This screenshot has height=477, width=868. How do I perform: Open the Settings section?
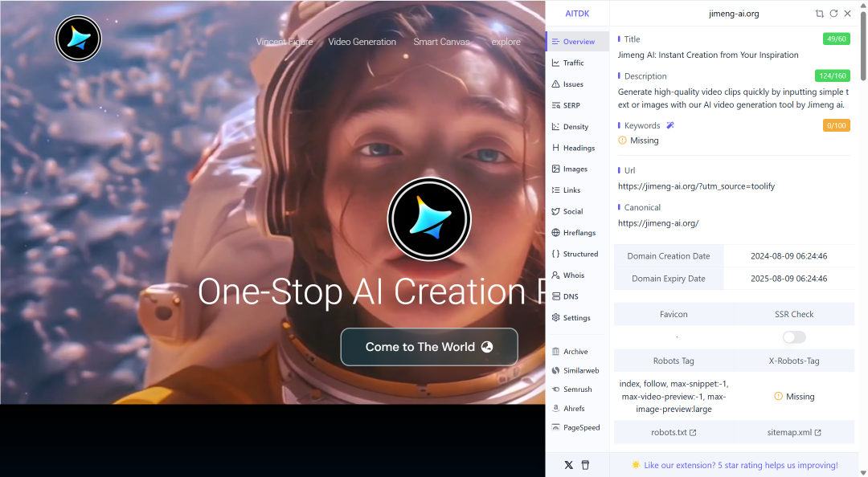coord(577,318)
